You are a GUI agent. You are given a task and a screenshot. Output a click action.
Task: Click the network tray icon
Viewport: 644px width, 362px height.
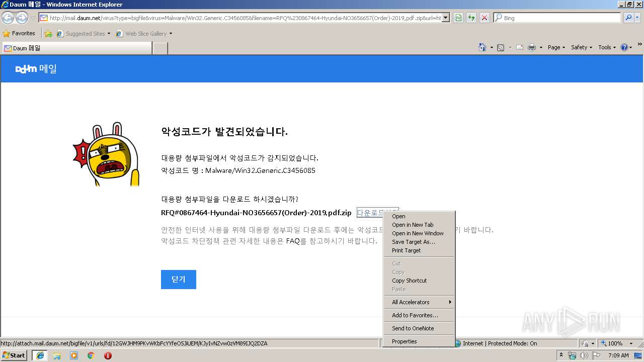[x=572, y=355]
